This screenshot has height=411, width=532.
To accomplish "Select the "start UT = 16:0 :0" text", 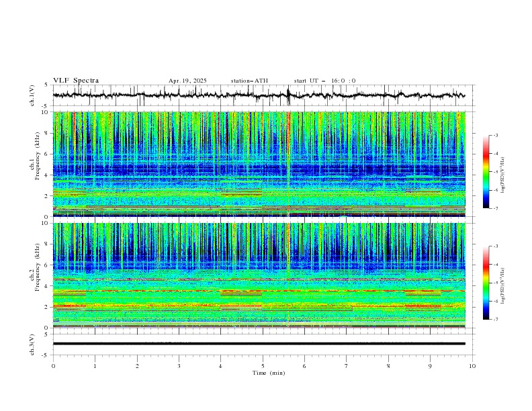I will click(x=324, y=81).
